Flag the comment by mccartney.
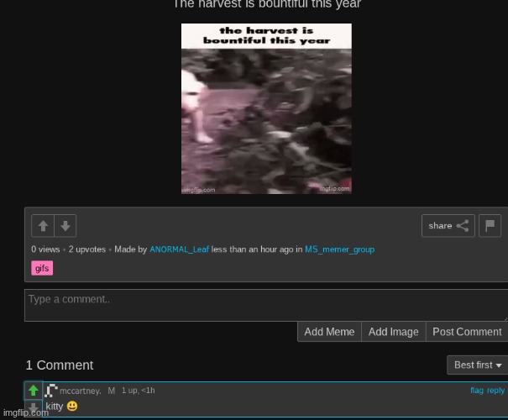508x420 pixels. [476, 391]
